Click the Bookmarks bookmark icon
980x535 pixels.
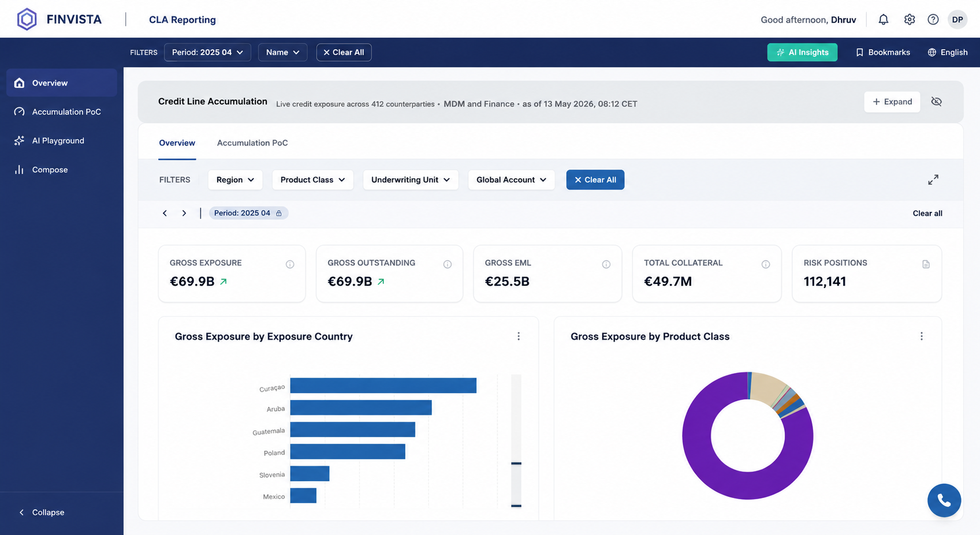pos(859,53)
